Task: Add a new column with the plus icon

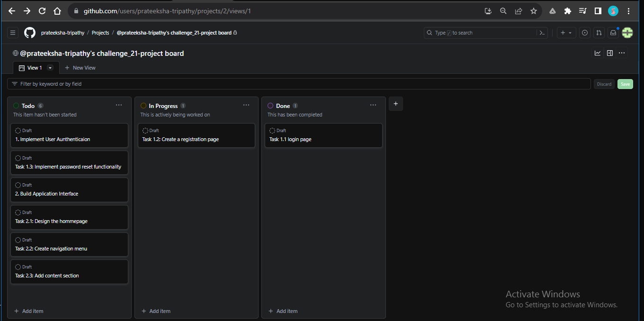Action: pos(396,104)
